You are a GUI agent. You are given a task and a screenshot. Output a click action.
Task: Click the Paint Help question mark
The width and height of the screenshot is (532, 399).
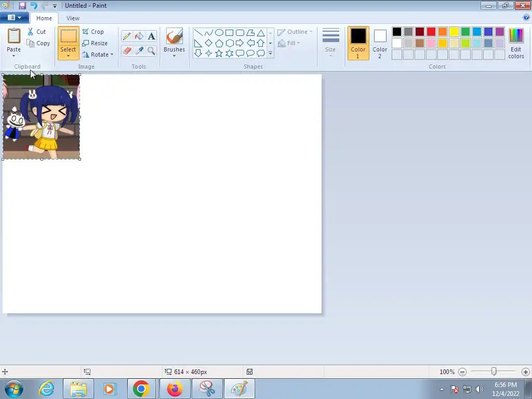526,18
